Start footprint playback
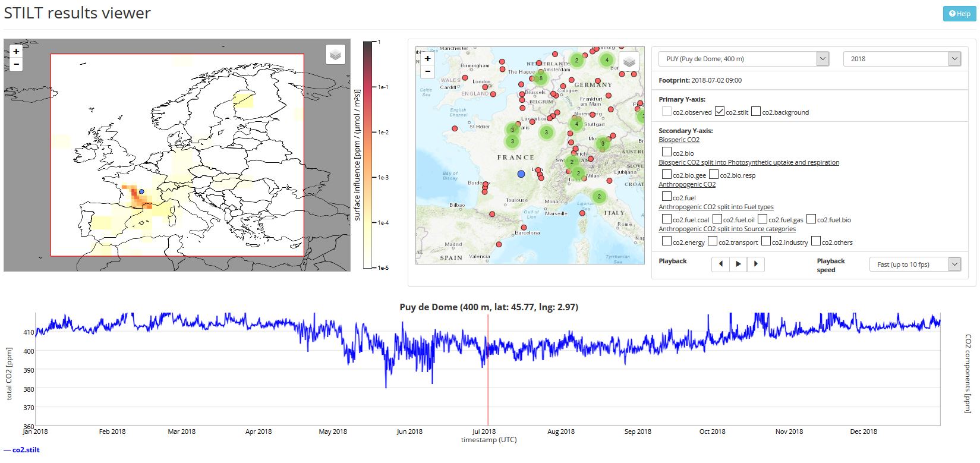980x463 pixels. [x=738, y=264]
